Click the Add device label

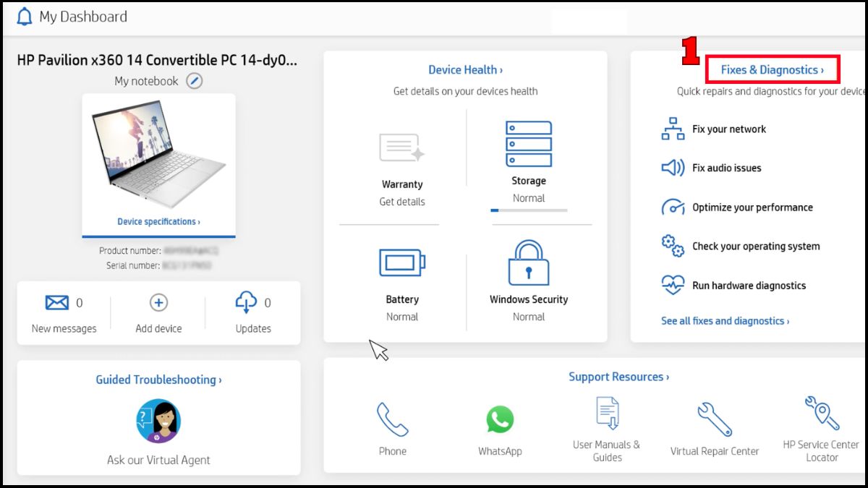click(158, 328)
